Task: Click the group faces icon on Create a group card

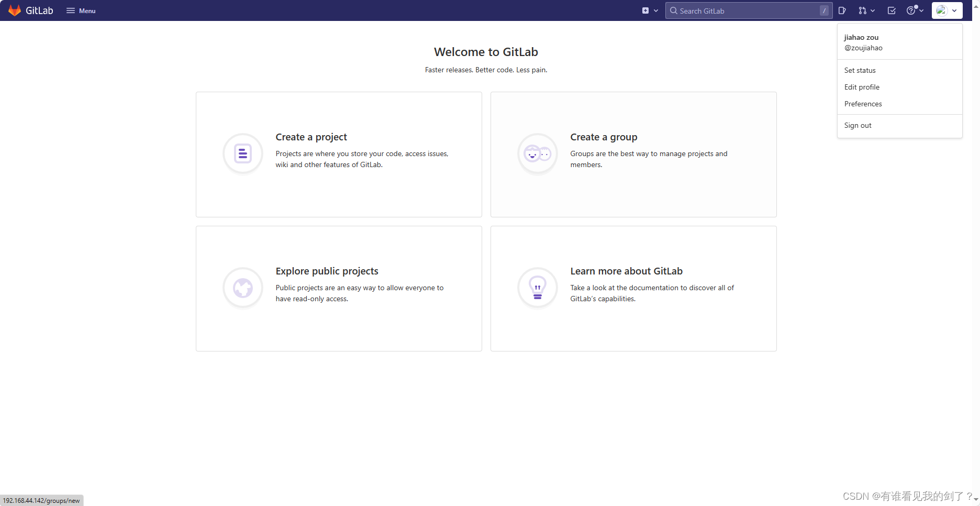Action: point(537,153)
